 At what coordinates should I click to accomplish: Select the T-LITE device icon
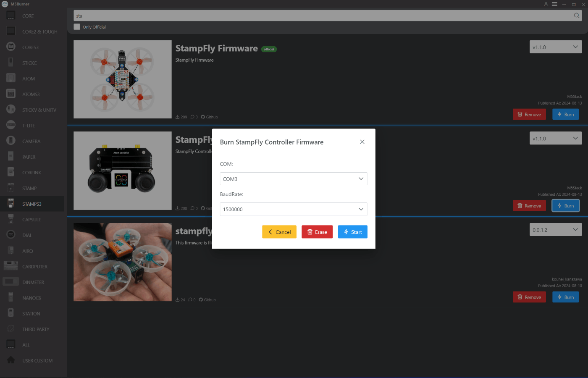coord(11,125)
